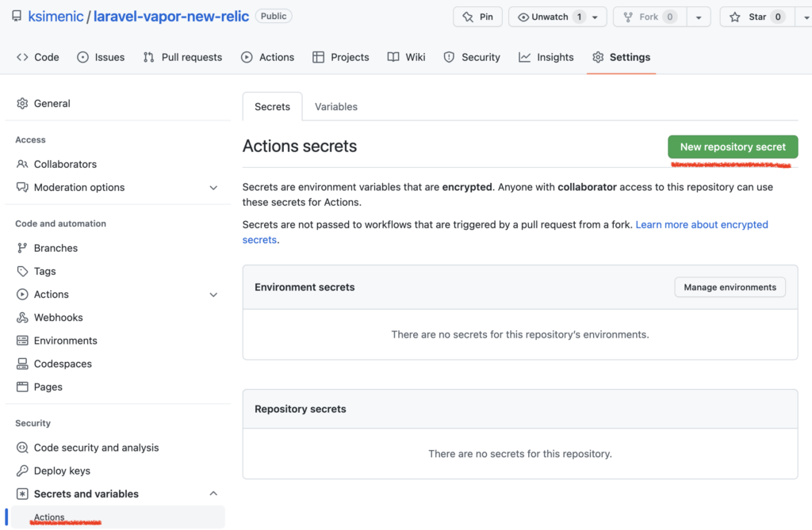
Task: Click the circle-dot icon beside Issues
Action: (82, 58)
